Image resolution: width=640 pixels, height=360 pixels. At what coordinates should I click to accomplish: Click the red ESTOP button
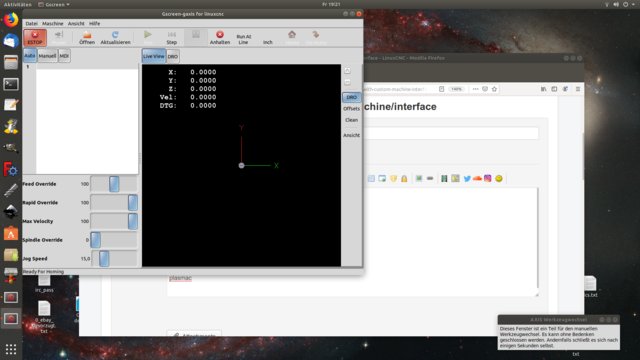point(35,38)
